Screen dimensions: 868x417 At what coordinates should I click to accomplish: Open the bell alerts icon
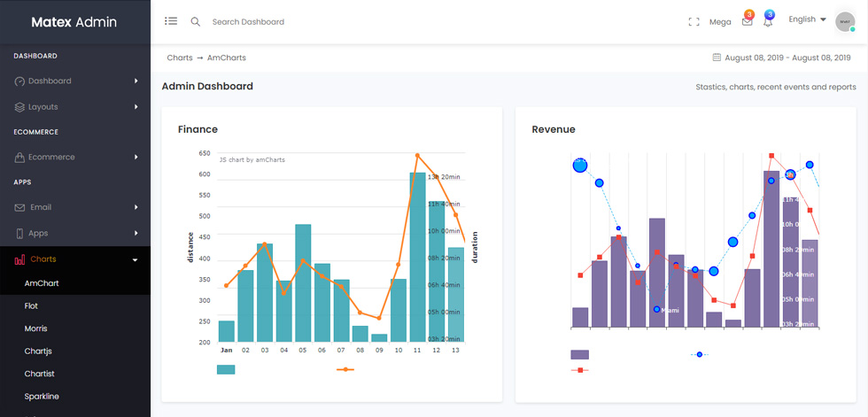pyautogui.click(x=768, y=21)
